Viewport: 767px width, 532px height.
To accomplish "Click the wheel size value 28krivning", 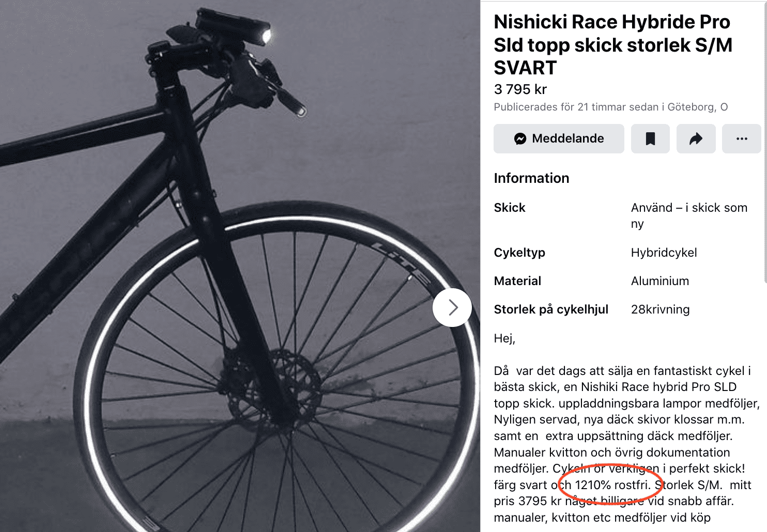I will (x=660, y=309).
